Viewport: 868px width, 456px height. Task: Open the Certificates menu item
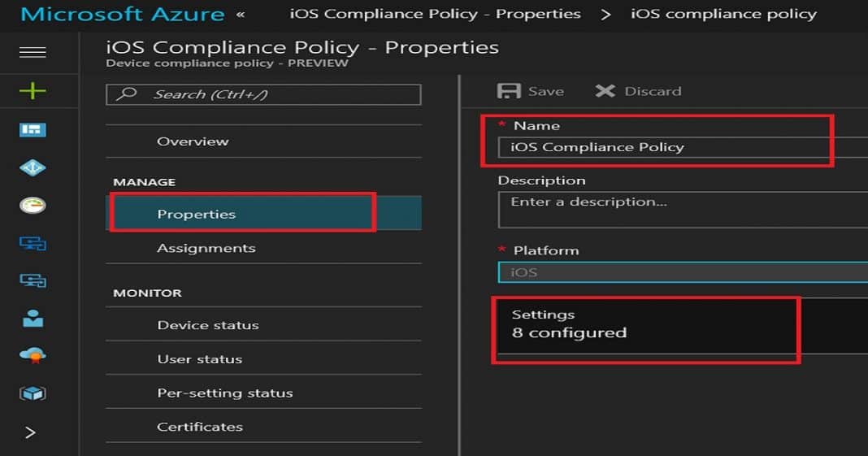coord(263,426)
